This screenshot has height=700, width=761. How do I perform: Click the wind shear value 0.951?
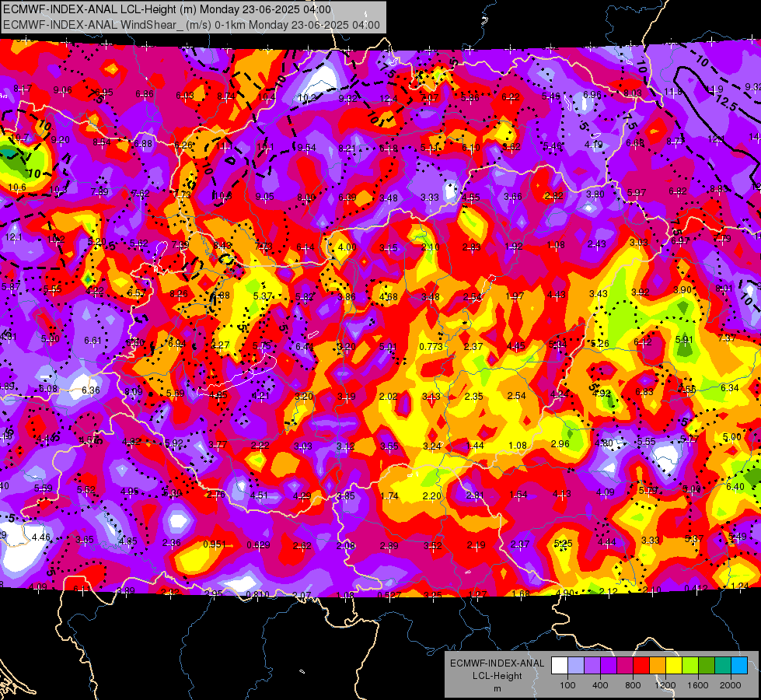coord(215,544)
